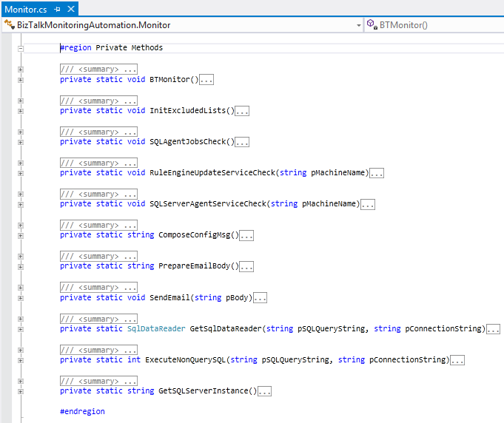The height and width of the screenshot is (423, 504).
Task: Click the class icon beside BizTalkMonitoringAutomation.Monitor
Action: coord(10,24)
